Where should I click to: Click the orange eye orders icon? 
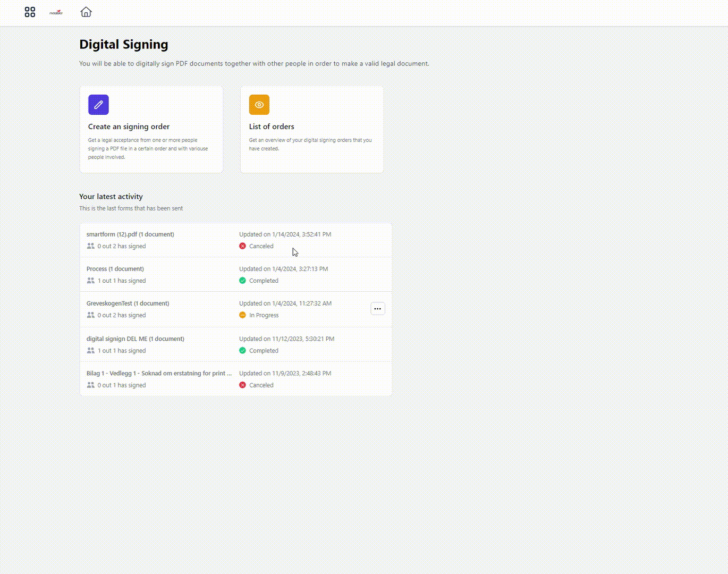coord(259,105)
